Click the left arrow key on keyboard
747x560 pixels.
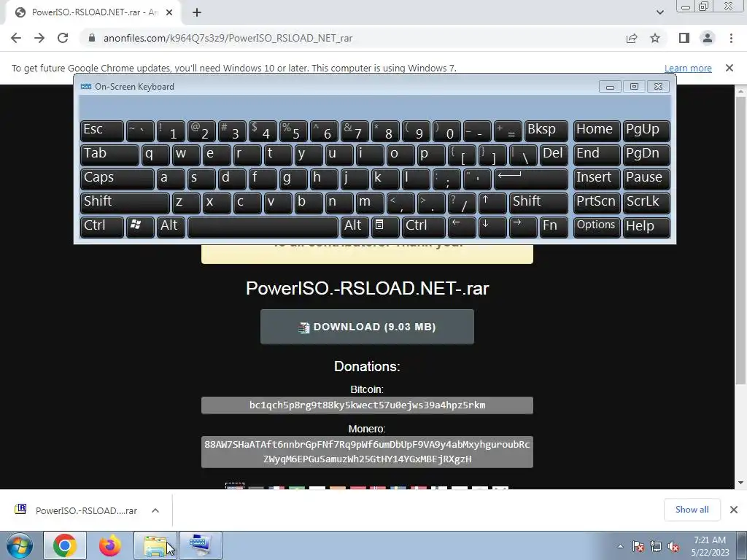coord(462,227)
